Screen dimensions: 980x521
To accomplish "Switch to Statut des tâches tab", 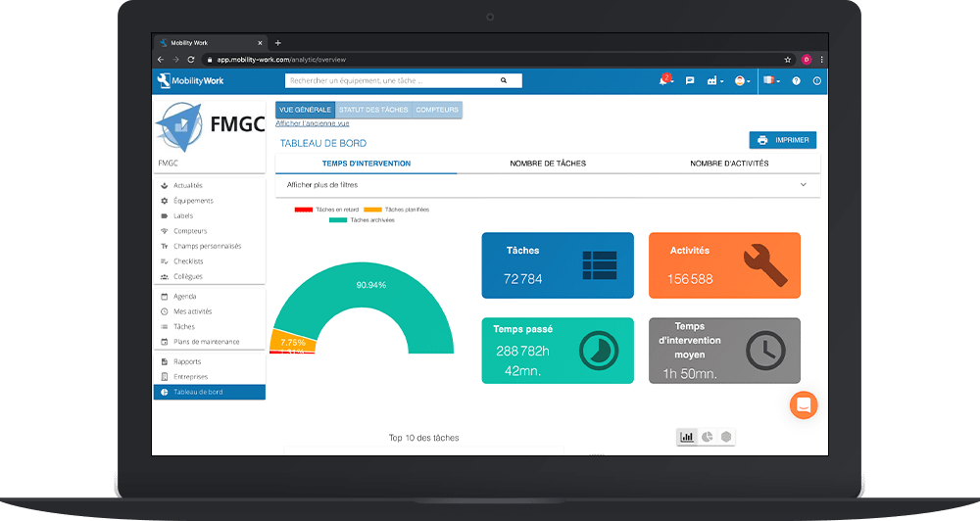I will [x=373, y=110].
